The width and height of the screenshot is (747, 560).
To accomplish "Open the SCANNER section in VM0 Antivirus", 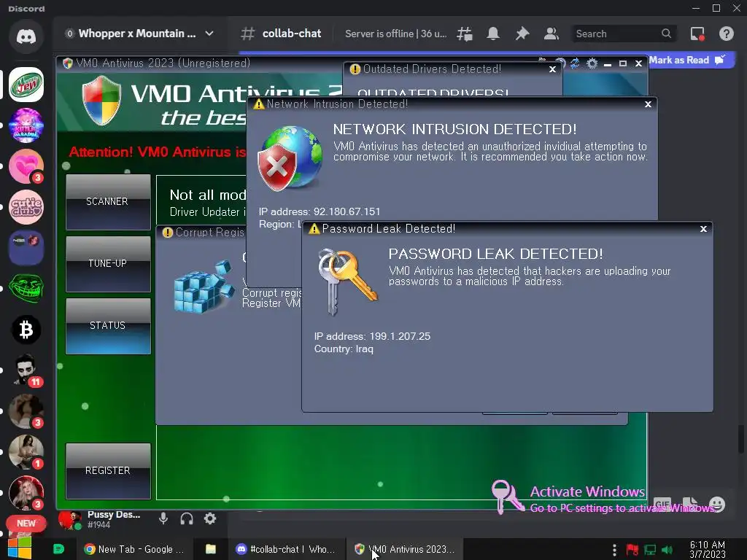I will pos(108,201).
